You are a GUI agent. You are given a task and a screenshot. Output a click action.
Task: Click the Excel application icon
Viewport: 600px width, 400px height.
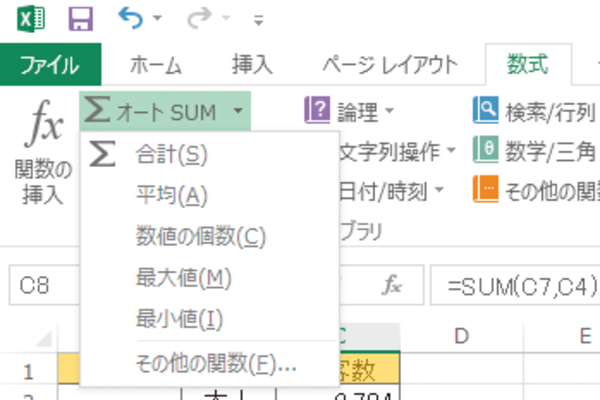(x=31, y=18)
